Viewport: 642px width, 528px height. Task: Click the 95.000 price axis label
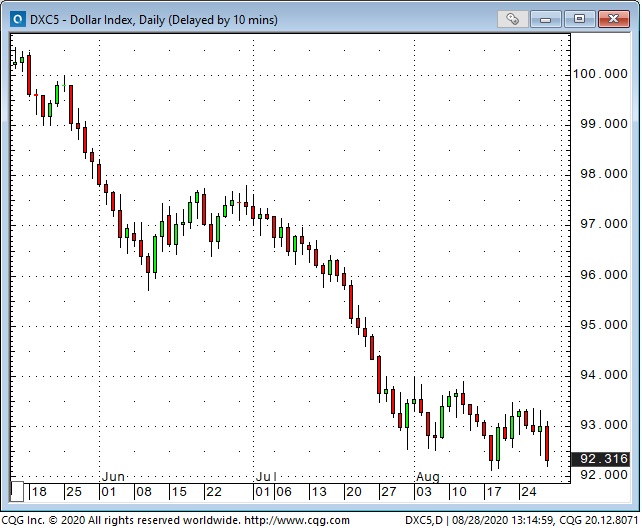click(604, 325)
